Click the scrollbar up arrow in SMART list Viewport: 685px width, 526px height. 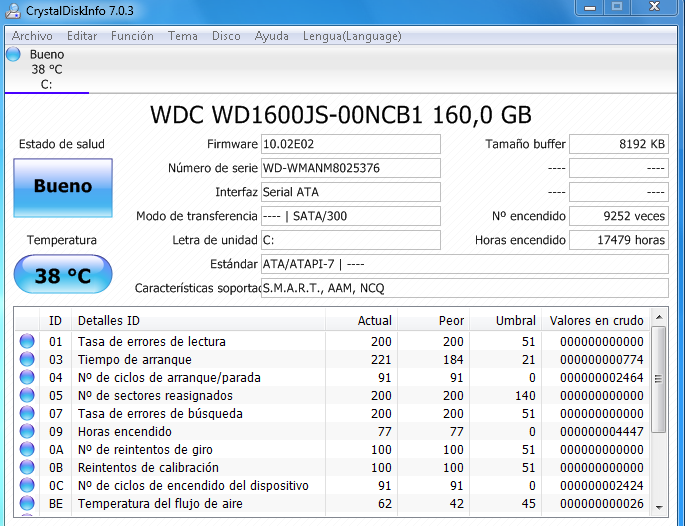point(659,317)
